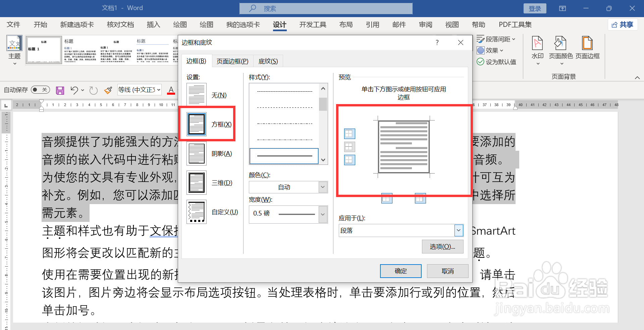The width and height of the screenshot is (644, 330).
Task: Toggle bottom border button in preview
Action: point(350,160)
